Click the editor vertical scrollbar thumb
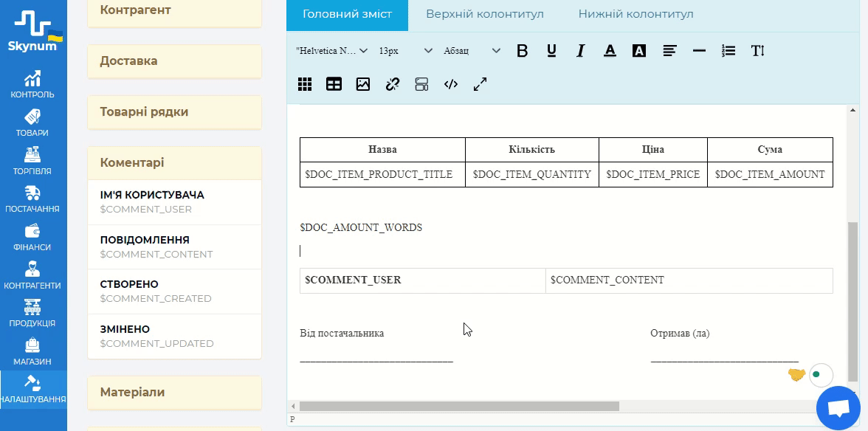Viewport: 868px width, 431px height. (853, 302)
